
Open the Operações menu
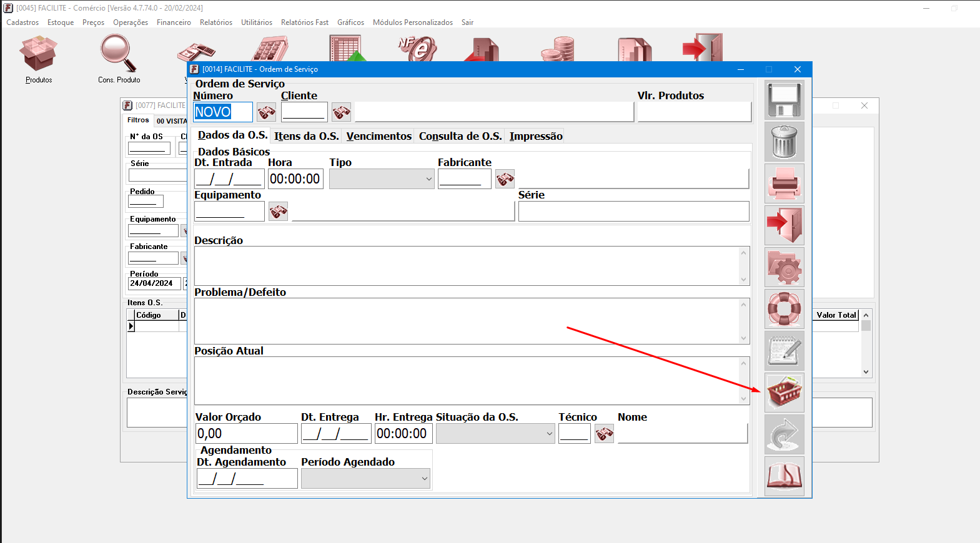tap(131, 22)
